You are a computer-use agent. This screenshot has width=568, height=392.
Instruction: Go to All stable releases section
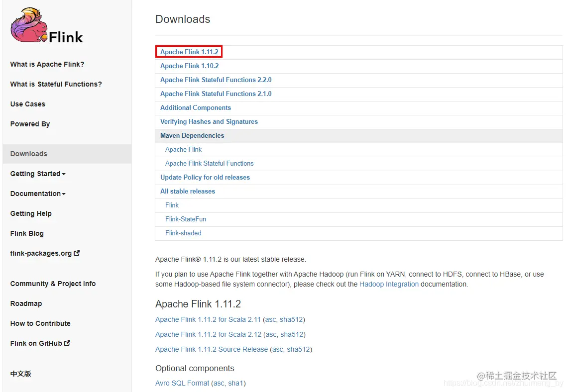click(188, 191)
